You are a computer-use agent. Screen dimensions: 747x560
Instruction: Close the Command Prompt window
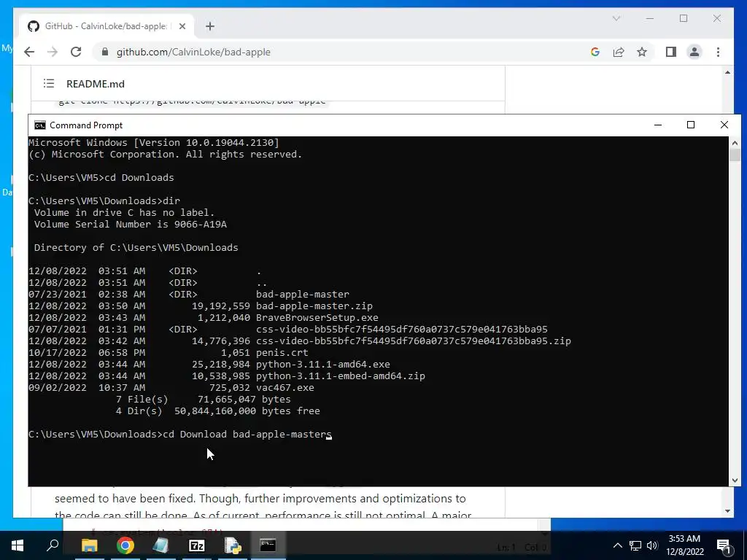pyautogui.click(x=724, y=125)
